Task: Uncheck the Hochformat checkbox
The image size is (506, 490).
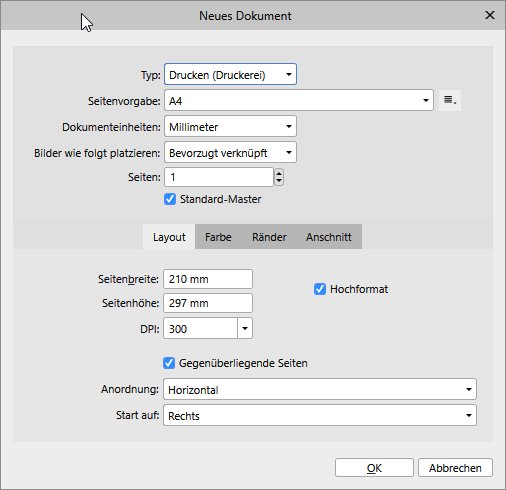Action: tap(320, 289)
